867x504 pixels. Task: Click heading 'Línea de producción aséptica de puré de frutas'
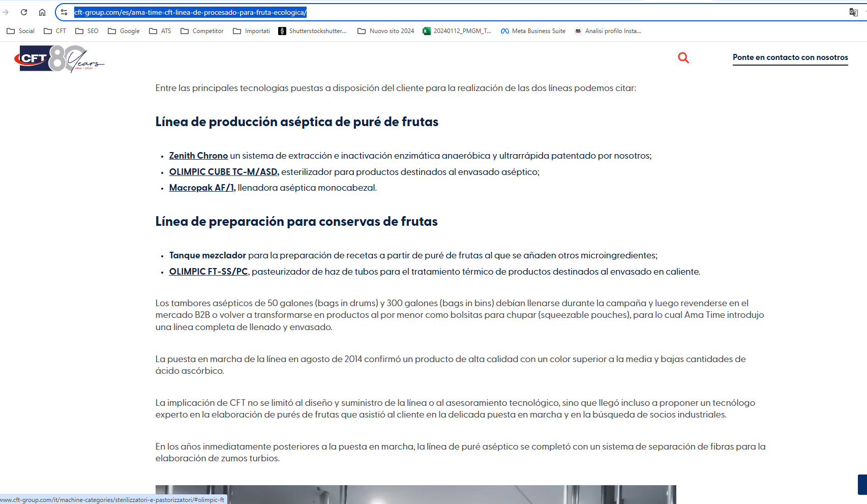297,122
